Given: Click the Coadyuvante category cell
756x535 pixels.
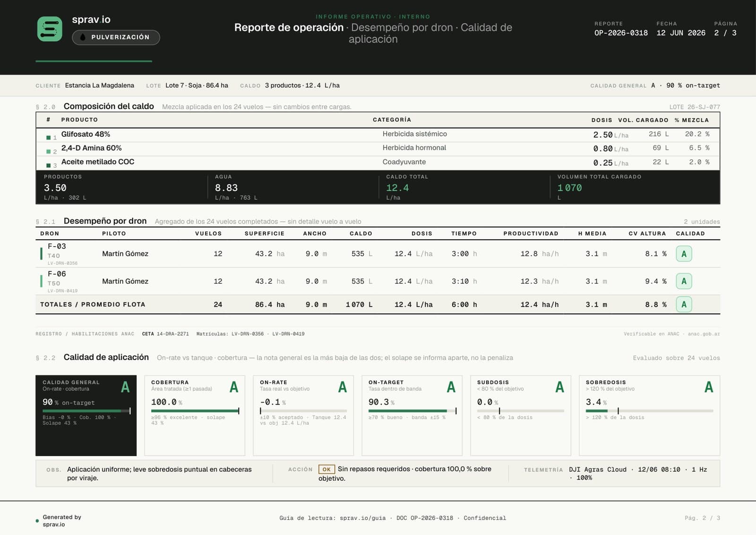Looking at the screenshot, I should point(404,162).
